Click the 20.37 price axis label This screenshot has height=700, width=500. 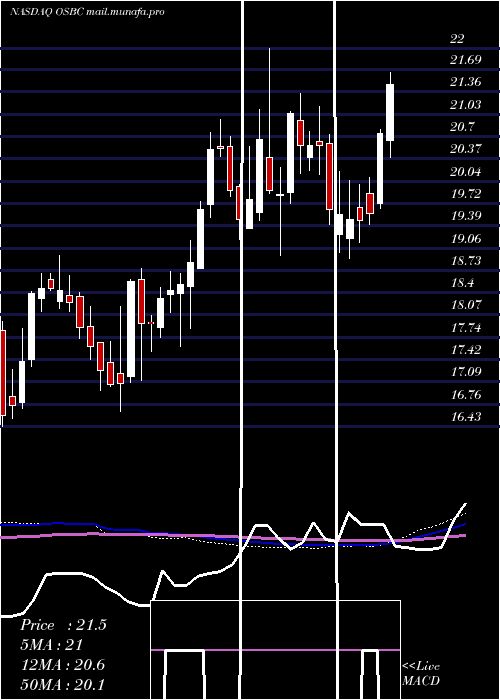(x=466, y=149)
